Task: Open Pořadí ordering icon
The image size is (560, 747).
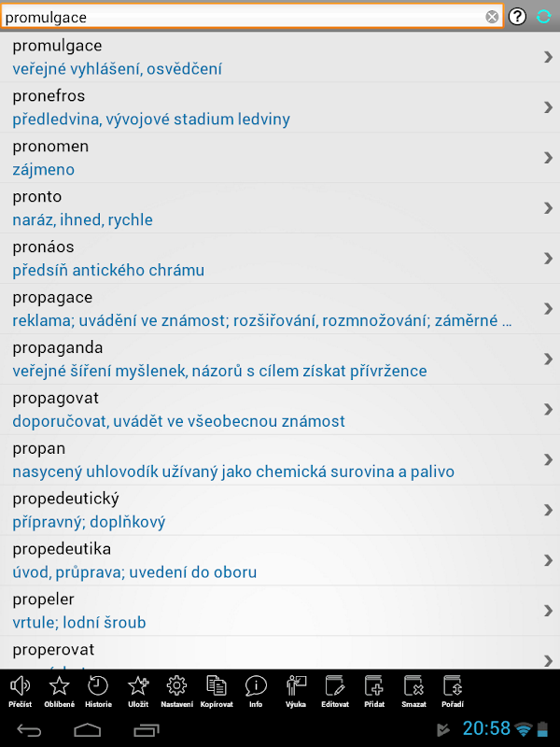Action: click(454, 689)
